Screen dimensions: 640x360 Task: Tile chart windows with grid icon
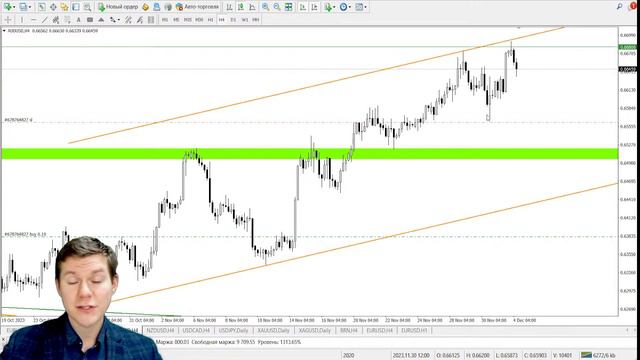pos(289,7)
